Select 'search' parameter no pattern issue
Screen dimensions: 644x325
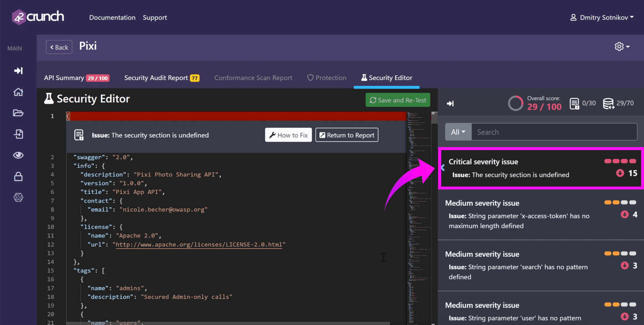[541, 265]
